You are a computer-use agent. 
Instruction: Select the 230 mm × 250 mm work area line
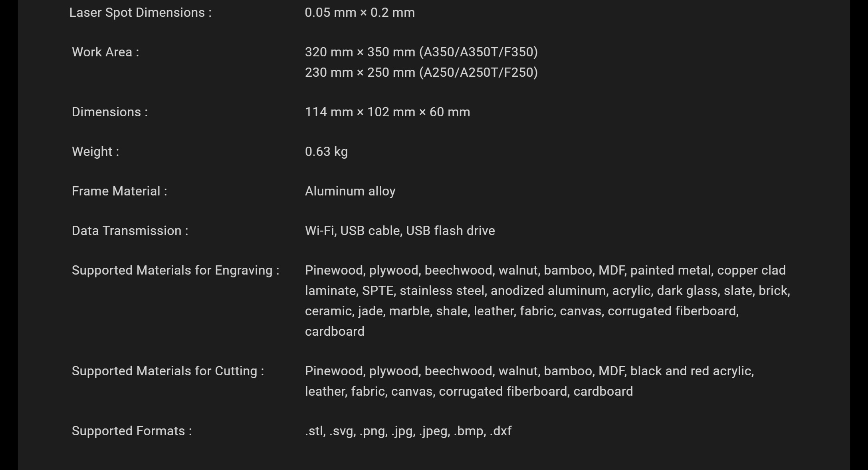pos(421,72)
